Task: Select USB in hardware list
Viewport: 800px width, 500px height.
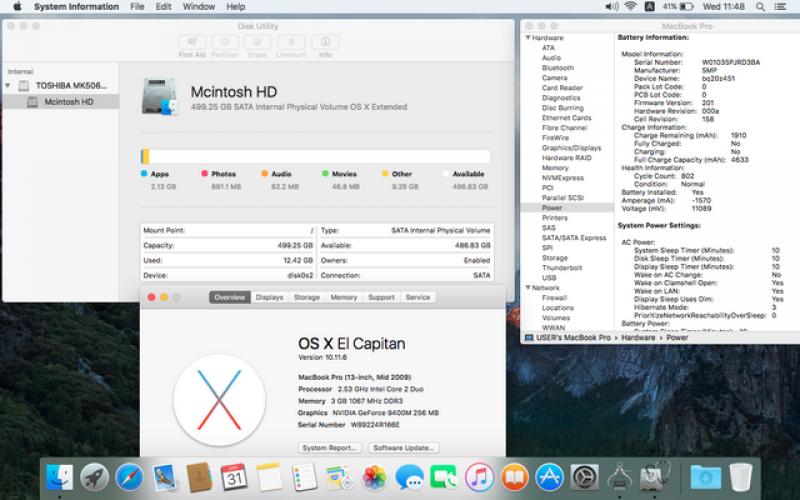Action: [549, 278]
